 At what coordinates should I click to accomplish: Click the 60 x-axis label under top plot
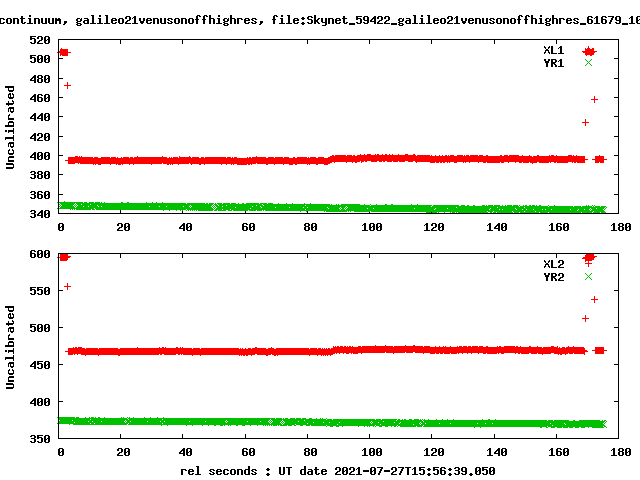click(248, 227)
